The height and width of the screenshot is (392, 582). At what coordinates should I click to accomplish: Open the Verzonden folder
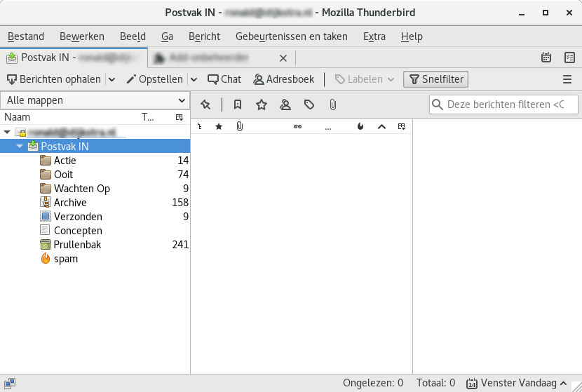[x=95, y=217]
